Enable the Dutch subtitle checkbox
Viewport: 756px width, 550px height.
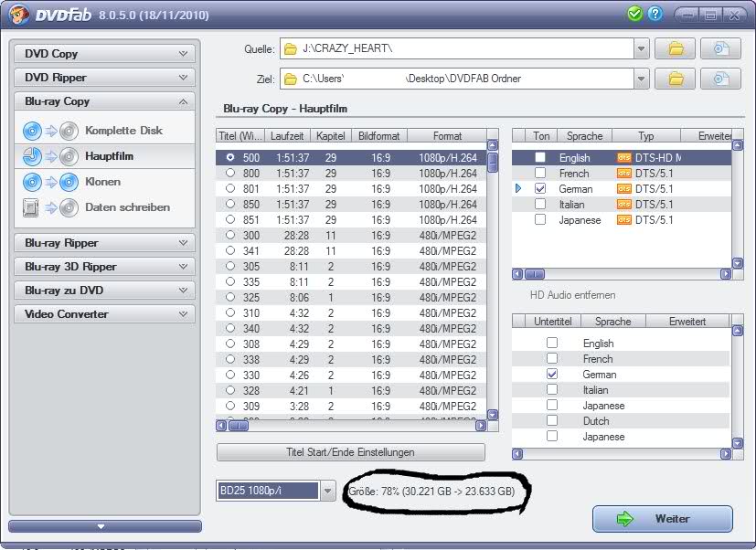[x=551, y=421]
